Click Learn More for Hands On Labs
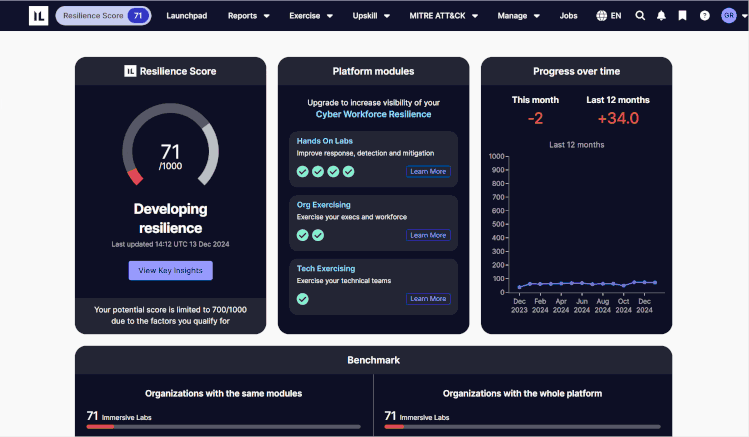749x437 pixels. pyautogui.click(x=428, y=171)
